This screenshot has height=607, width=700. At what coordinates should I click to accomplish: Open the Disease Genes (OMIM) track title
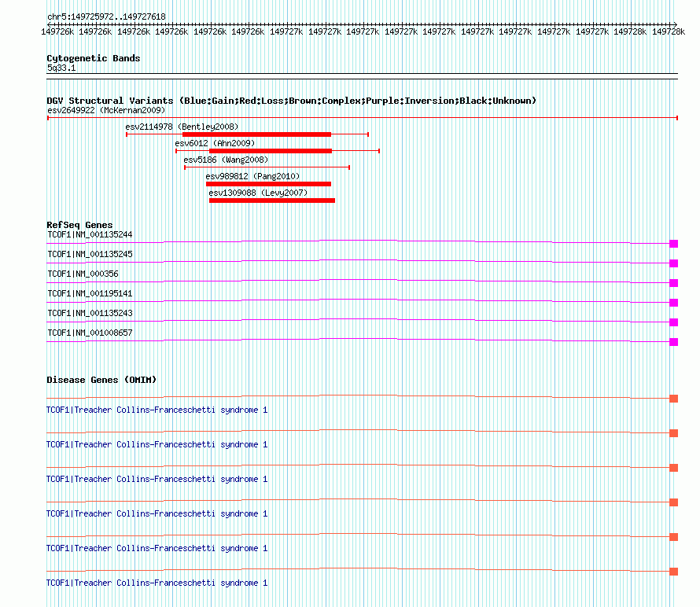(x=101, y=380)
